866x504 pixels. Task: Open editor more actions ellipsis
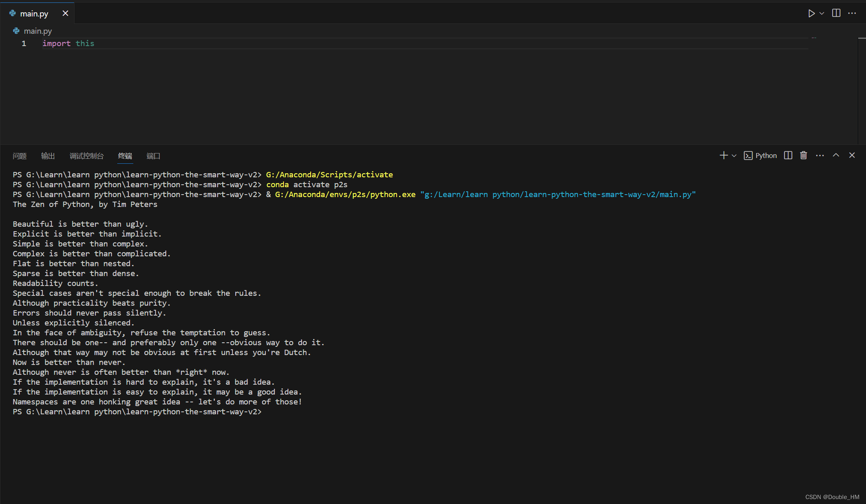[x=852, y=13]
